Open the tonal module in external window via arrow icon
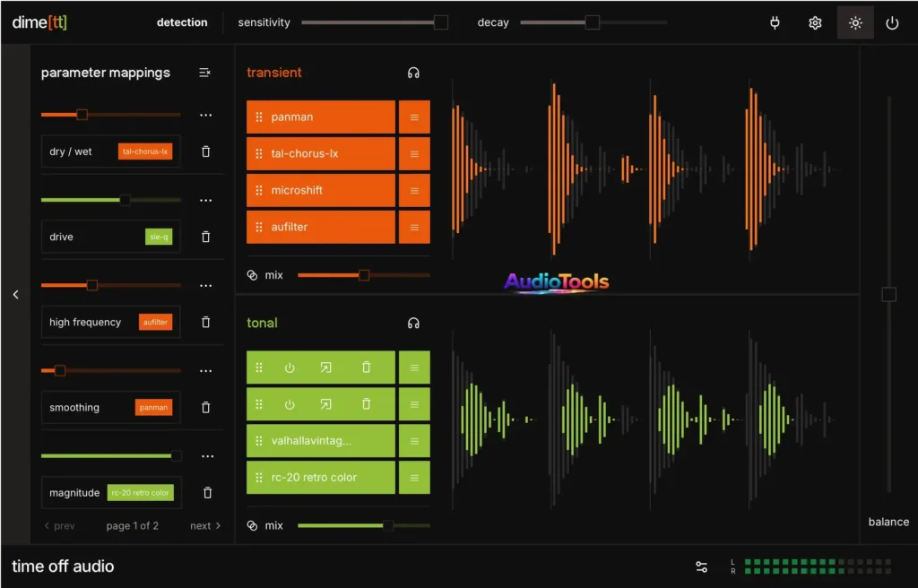Viewport: 918px width, 588px height. tap(326, 367)
